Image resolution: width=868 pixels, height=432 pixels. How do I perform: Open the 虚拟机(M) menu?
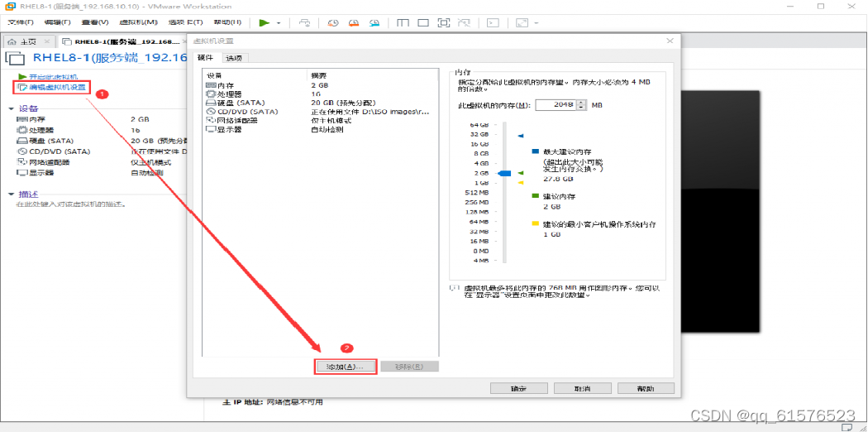tap(138, 22)
